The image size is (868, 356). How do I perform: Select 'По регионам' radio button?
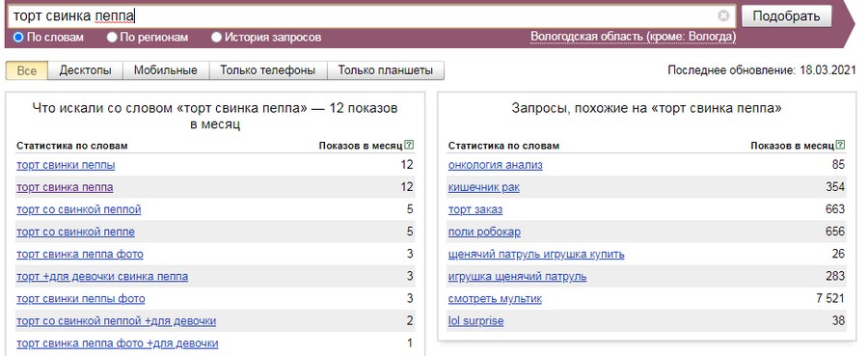click(x=112, y=38)
